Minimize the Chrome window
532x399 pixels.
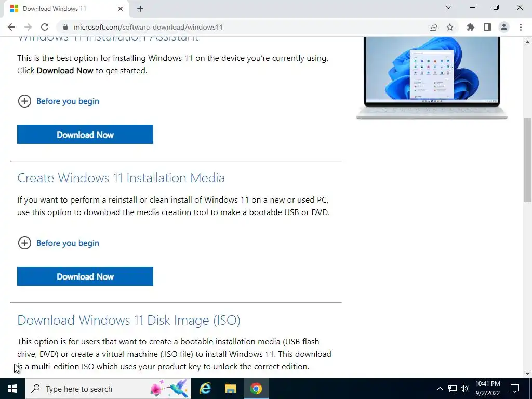click(472, 7)
